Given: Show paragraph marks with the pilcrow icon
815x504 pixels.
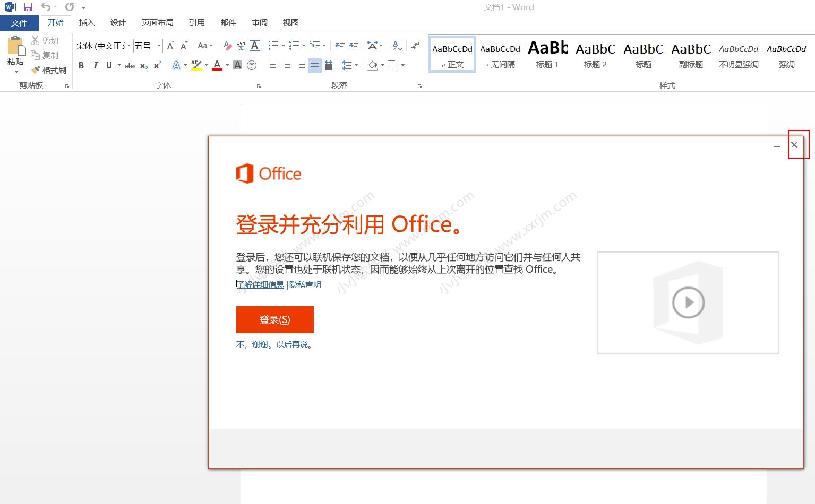Looking at the screenshot, I should tap(415, 46).
